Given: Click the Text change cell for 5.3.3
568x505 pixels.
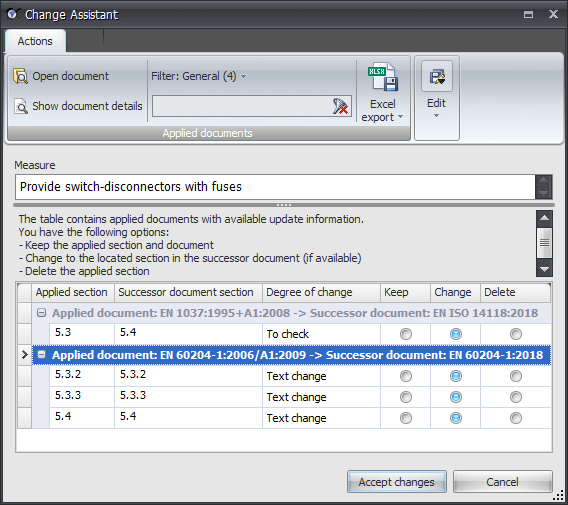Looking at the screenshot, I should 321,397.
